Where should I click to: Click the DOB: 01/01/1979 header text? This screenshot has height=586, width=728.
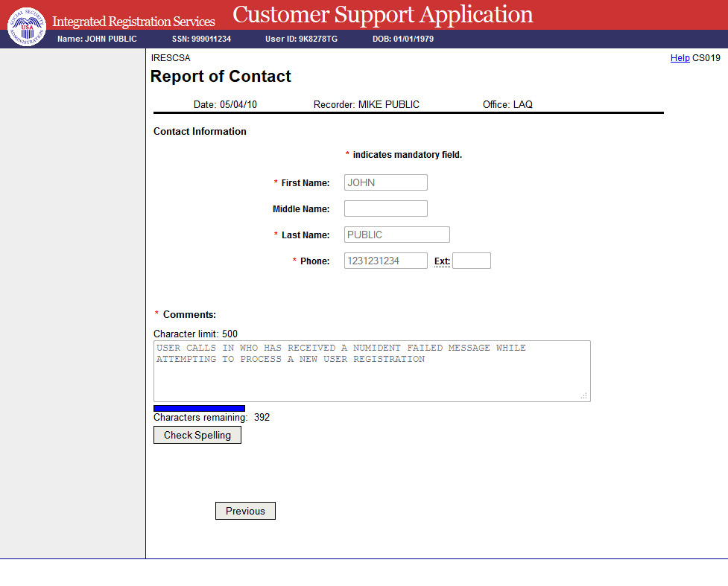click(403, 39)
